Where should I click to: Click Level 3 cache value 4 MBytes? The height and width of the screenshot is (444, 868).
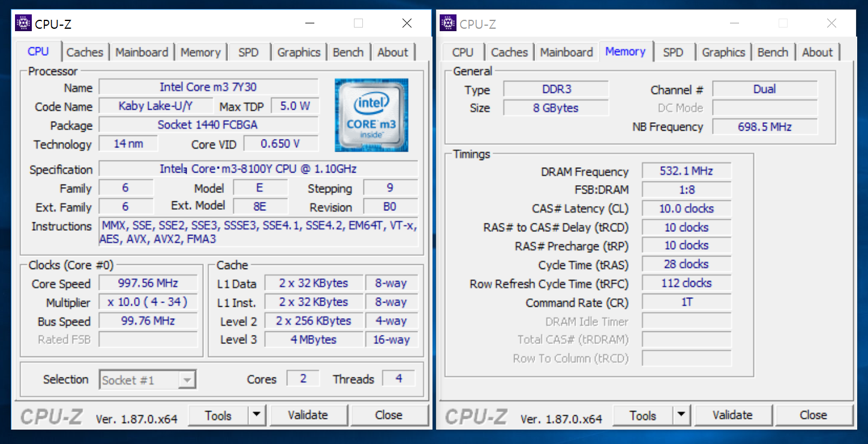(x=314, y=339)
